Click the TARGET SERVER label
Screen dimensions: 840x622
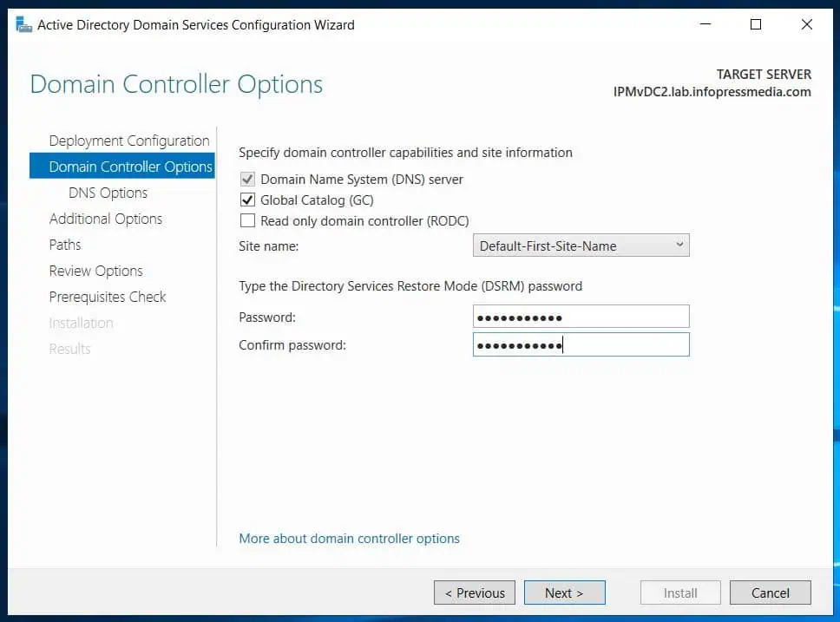764,74
